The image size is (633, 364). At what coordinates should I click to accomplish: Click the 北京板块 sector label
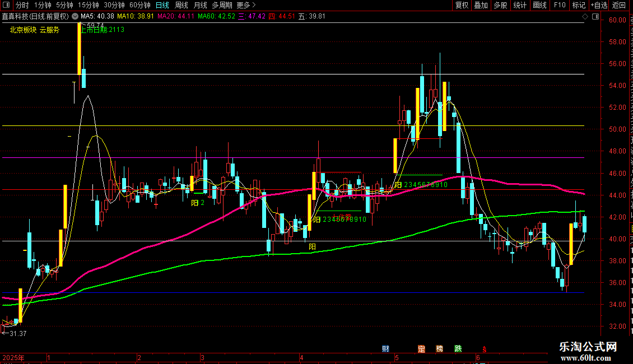23,30
